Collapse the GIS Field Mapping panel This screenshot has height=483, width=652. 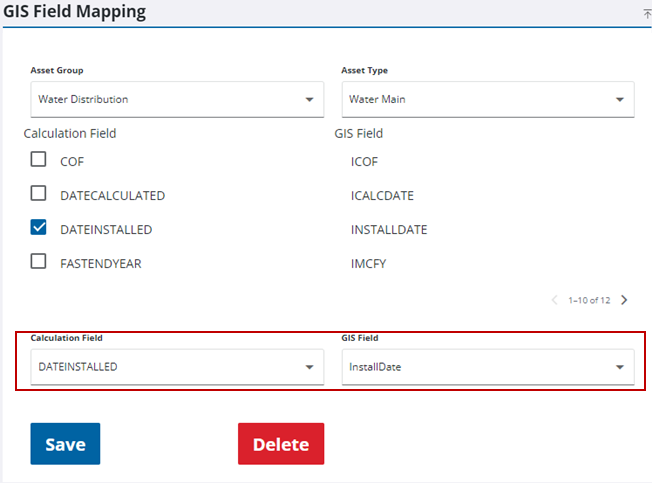tap(646, 13)
